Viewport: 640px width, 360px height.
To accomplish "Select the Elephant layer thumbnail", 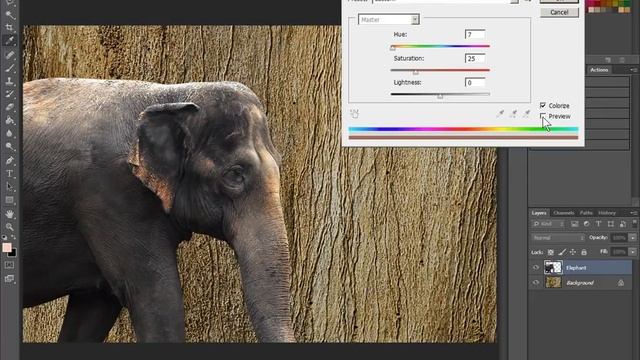I will pos(553,267).
